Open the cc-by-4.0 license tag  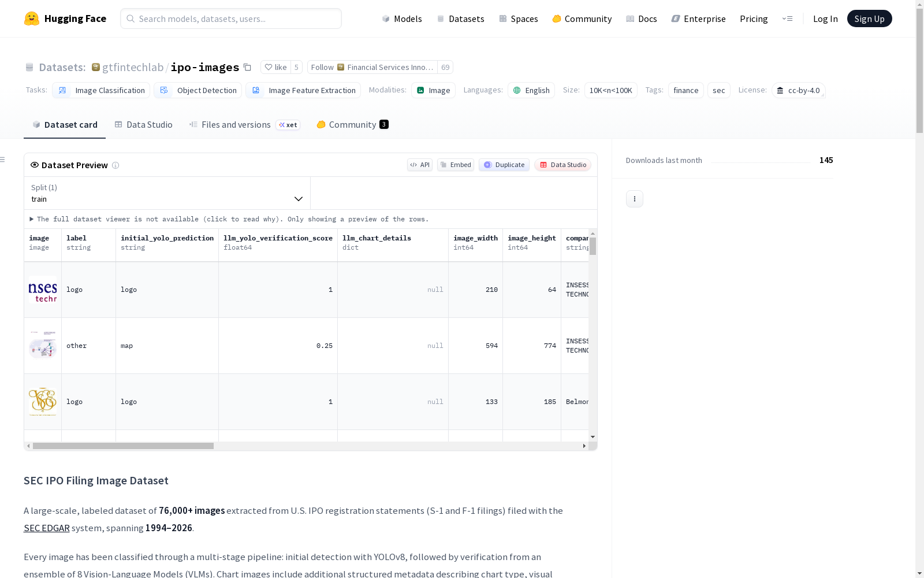[x=798, y=90]
